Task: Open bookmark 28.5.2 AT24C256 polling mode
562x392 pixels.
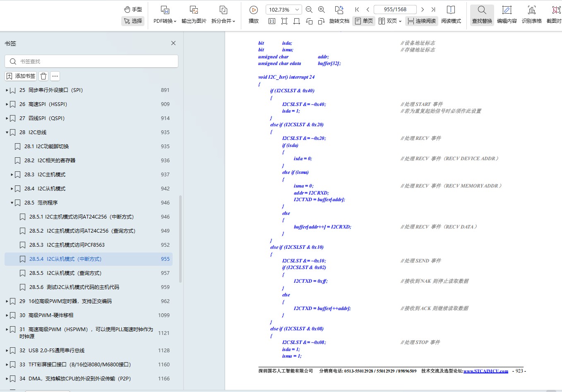Action: click(82, 231)
